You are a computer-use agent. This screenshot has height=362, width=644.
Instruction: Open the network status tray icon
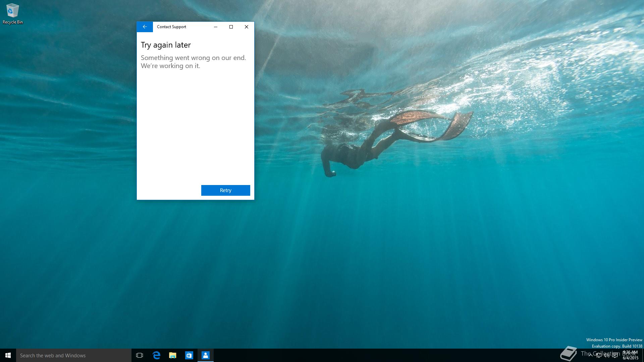(599, 356)
